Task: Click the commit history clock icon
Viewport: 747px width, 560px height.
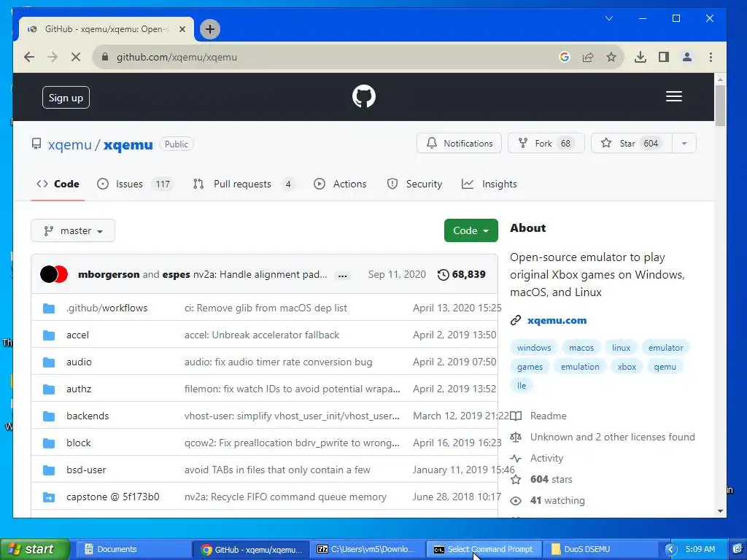Action: pos(443,275)
